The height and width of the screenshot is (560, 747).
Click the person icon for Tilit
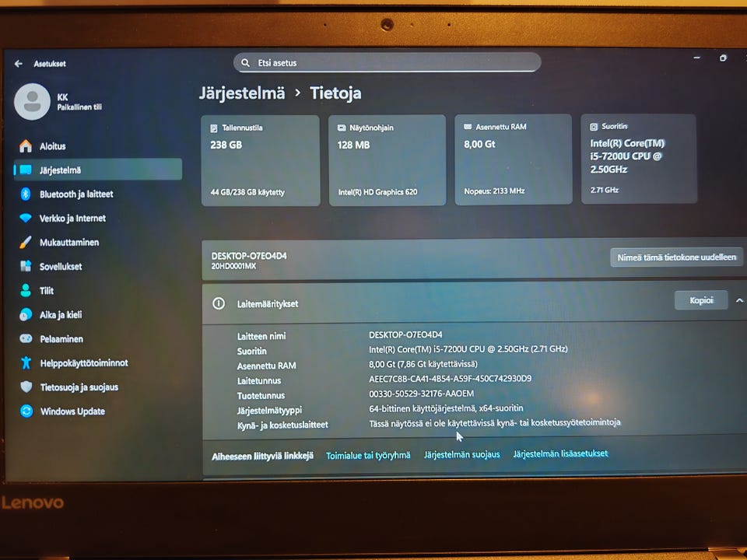click(26, 290)
